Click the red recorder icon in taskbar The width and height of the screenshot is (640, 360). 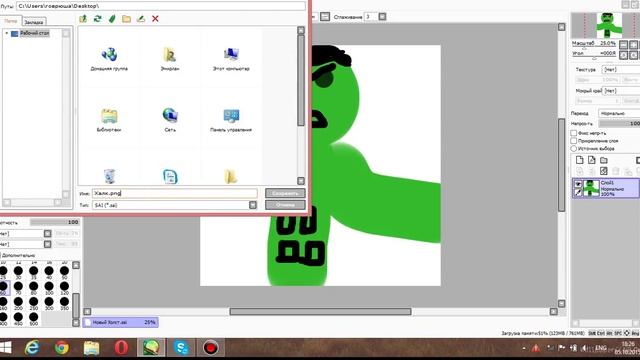tap(211, 348)
